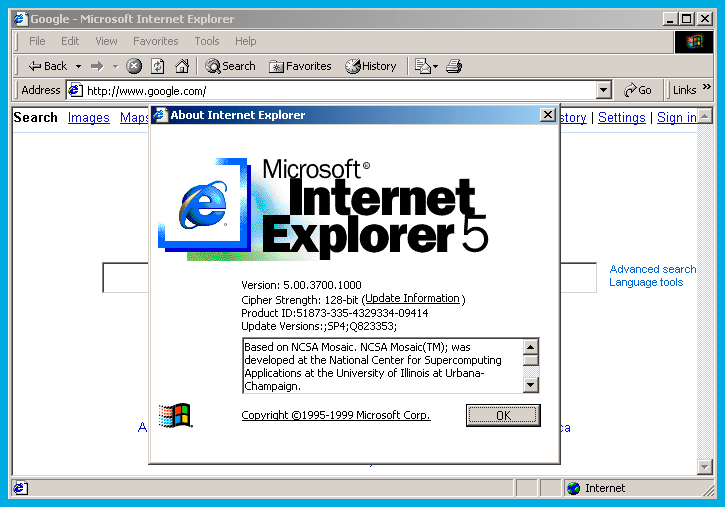Screen dimensions: 725x507
Task: Click the Refresh page icon
Action: pyautogui.click(x=158, y=66)
